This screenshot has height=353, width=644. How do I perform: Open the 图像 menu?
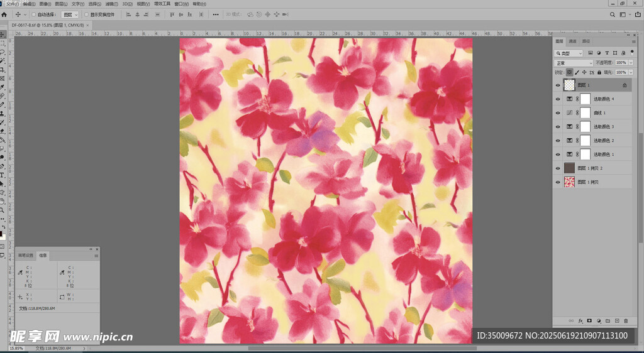pos(45,4)
